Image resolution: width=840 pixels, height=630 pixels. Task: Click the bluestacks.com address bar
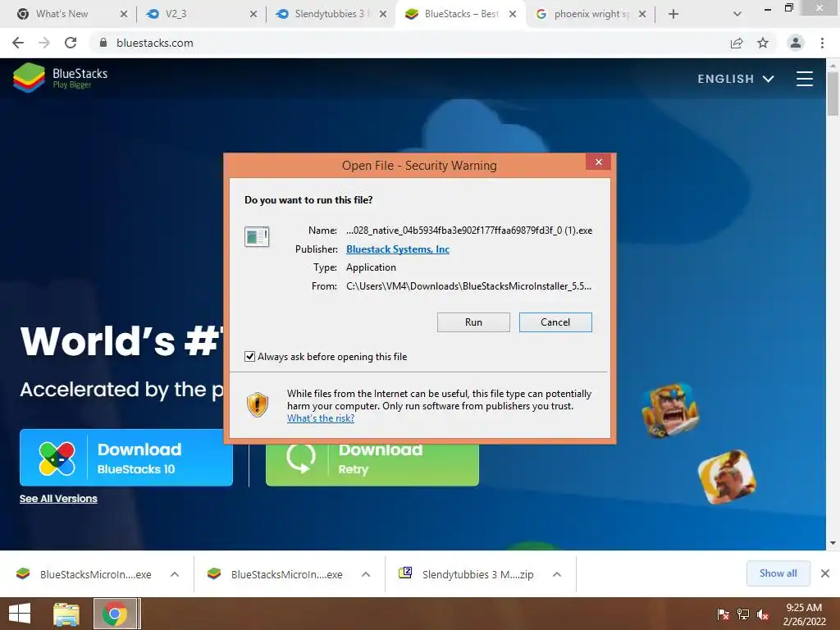(x=407, y=43)
